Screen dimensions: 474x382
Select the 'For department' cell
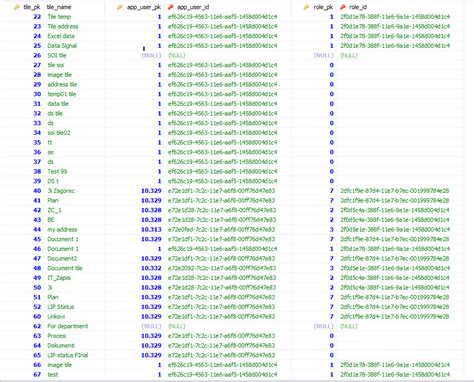(68, 326)
